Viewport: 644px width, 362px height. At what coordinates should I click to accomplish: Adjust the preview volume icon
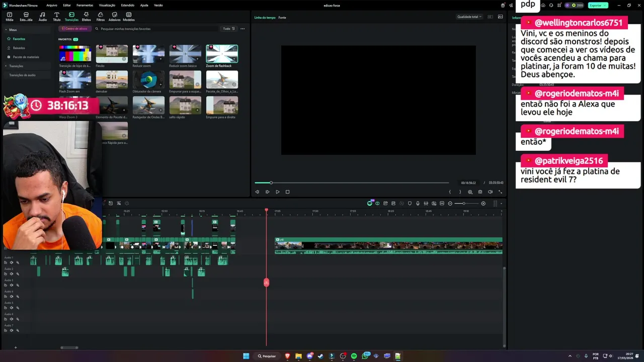(x=490, y=192)
